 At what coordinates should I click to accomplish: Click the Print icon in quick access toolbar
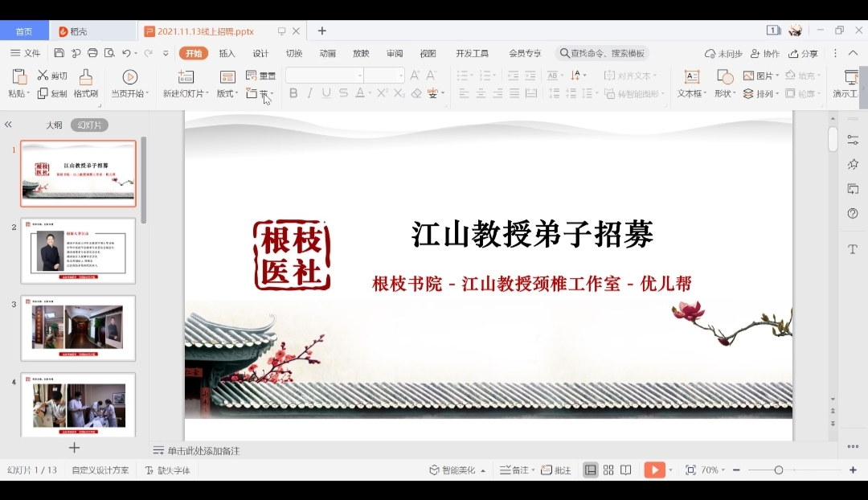pos(92,53)
